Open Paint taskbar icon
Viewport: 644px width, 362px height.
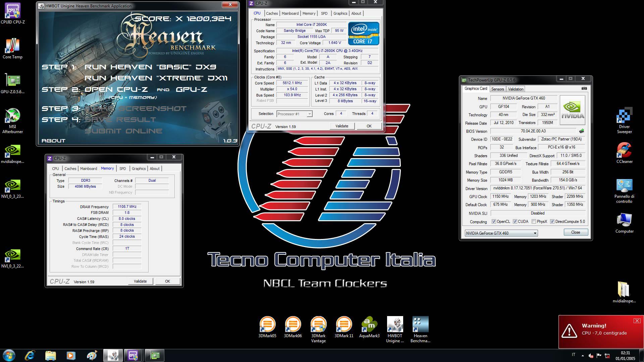[92, 355]
